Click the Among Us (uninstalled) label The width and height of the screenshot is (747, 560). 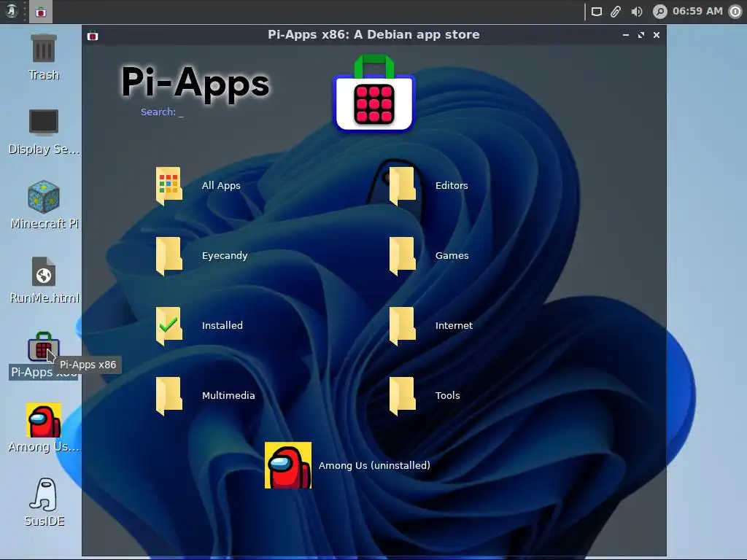click(374, 466)
